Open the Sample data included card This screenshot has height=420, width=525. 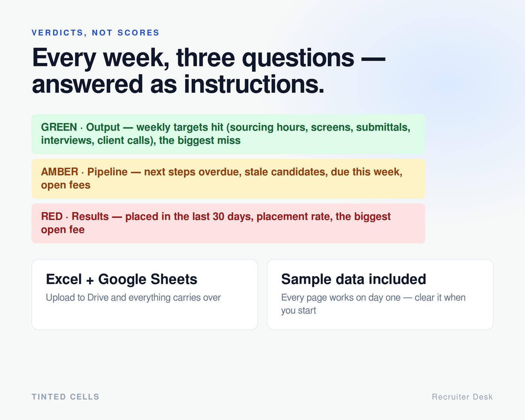coord(380,294)
